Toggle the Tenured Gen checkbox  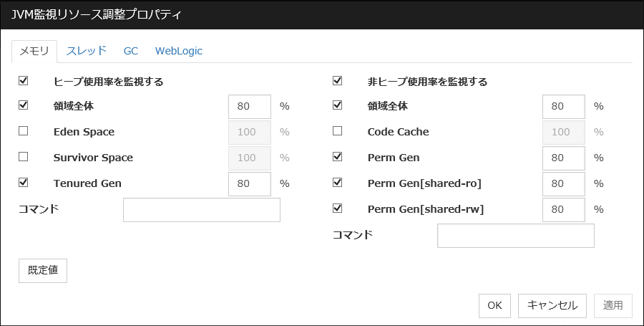(24, 183)
